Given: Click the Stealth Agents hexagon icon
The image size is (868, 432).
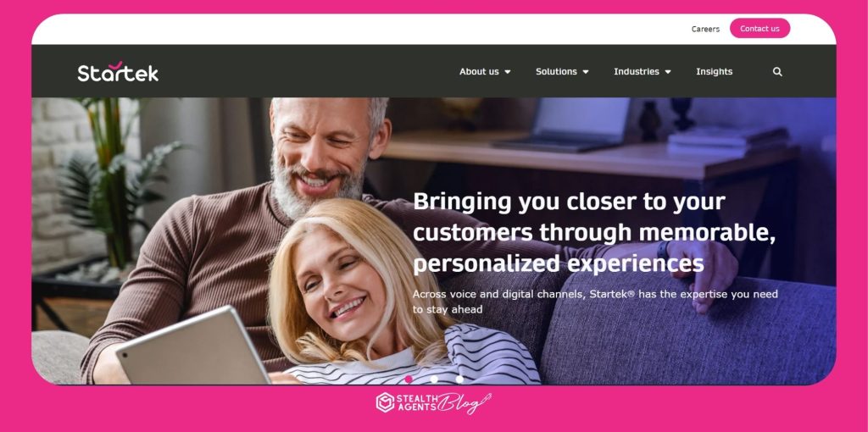Looking at the screenshot, I should pos(386,402).
